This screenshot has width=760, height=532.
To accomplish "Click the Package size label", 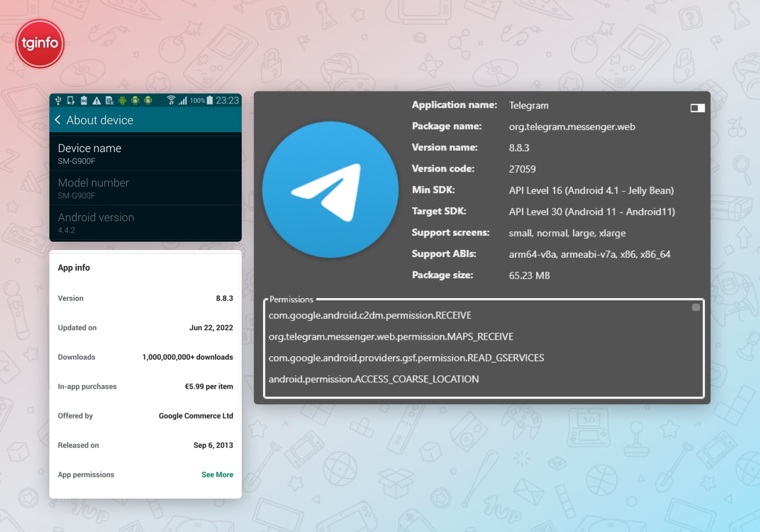I will point(442,275).
